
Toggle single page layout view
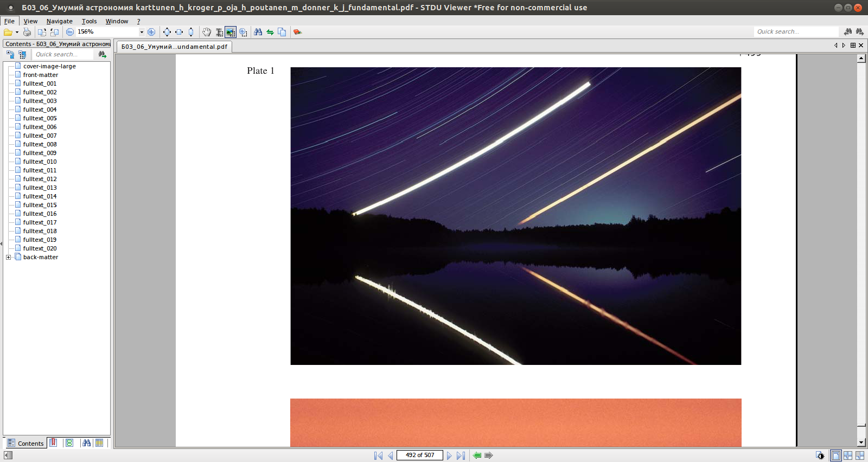pos(836,455)
